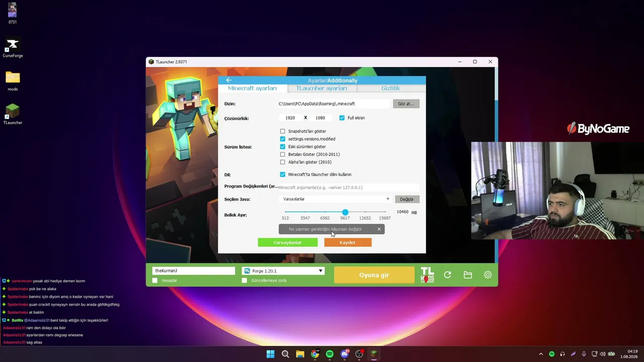
Task: Toggle the Full ekran checkbox
Action: 342,118
